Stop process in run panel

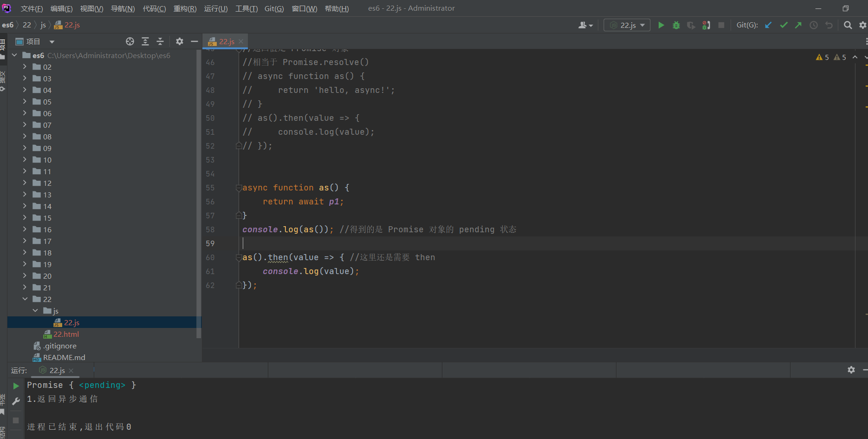pos(16,420)
